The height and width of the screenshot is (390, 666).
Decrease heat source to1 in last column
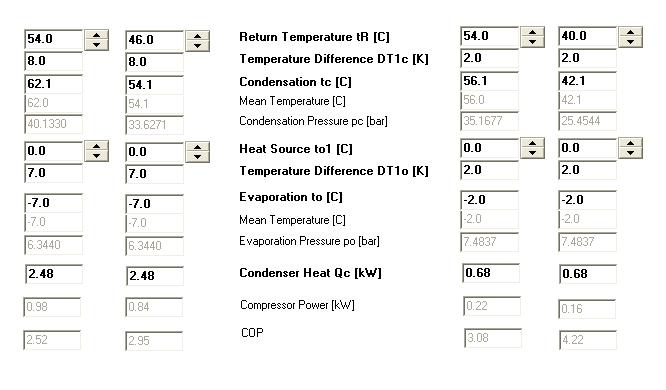[x=630, y=153]
